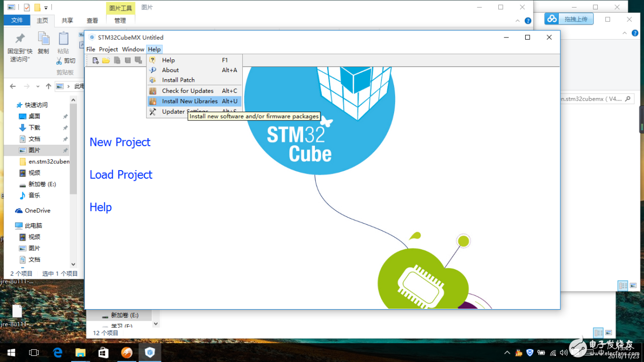Open the Project menu in STM32CubeMX
Viewport: 644px width, 362px height.
click(x=108, y=49)
